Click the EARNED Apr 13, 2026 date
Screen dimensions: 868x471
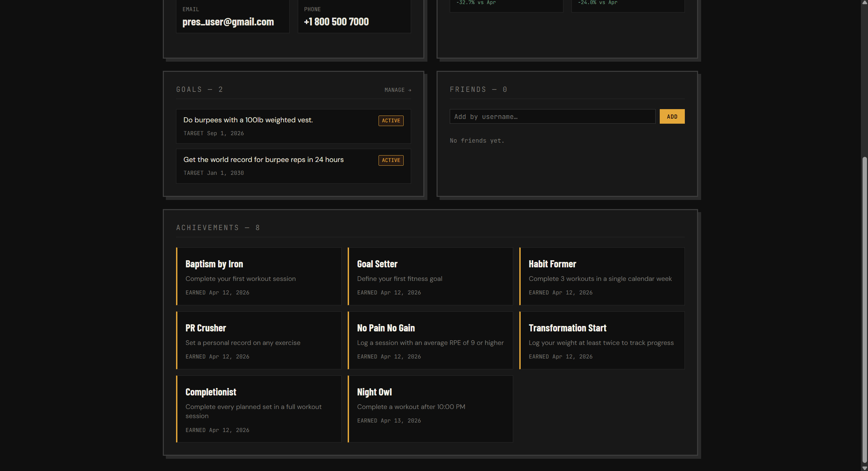(389, 421)
